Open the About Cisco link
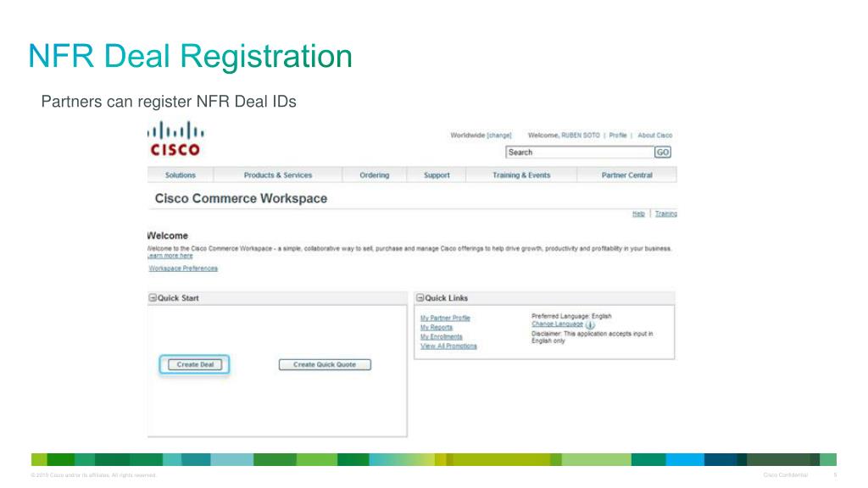Image resolution: width=868 pixels, height=488 pixels. 655,135
